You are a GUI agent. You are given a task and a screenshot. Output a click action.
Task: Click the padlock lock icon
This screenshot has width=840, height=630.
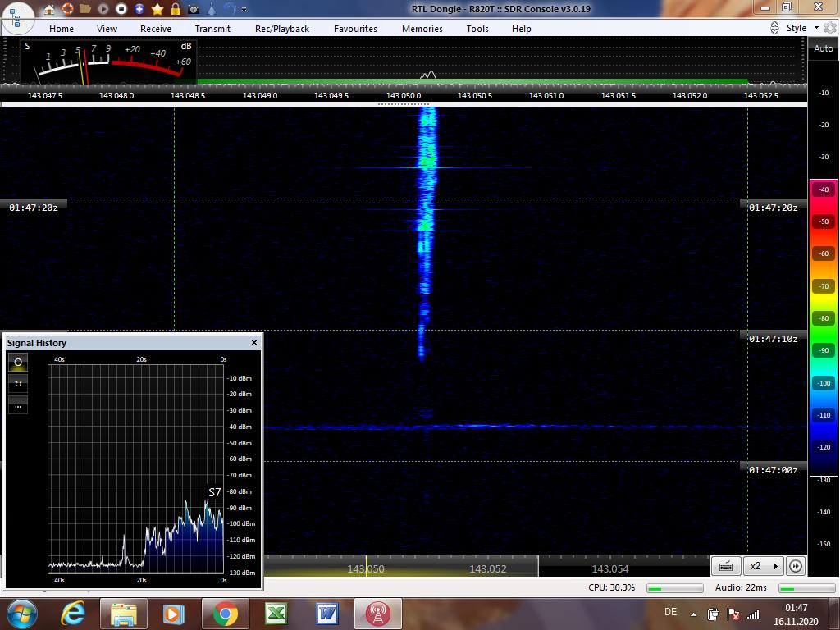point(176,8)
